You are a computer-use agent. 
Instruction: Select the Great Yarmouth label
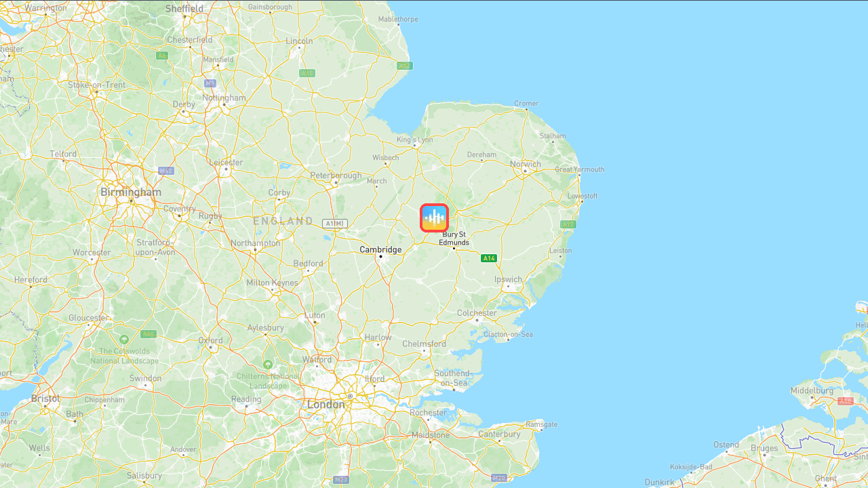(x=580, y=169)
